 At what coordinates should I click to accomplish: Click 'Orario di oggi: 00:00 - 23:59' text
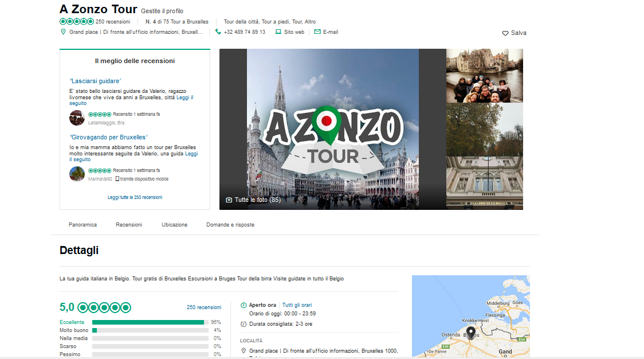tap(282, 313)
